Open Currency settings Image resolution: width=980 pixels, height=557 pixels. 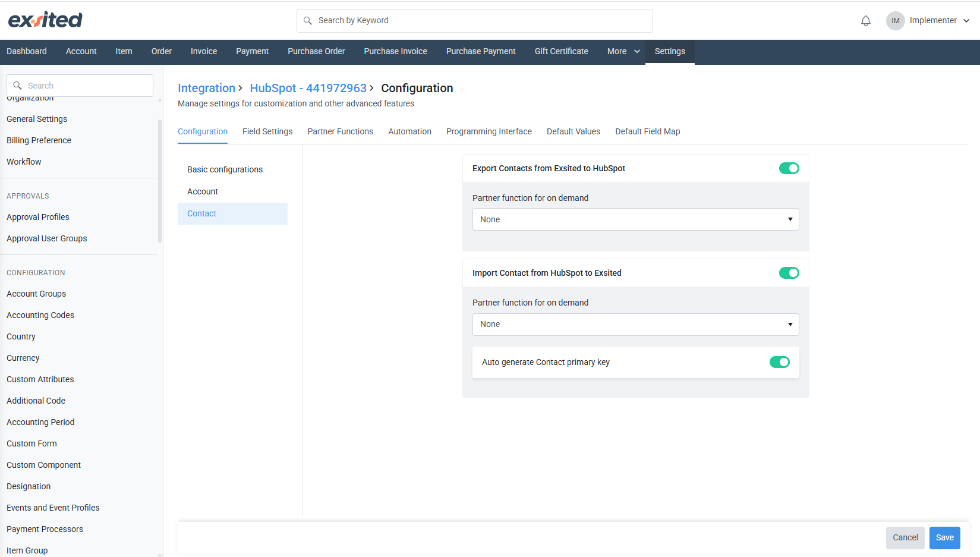pos(23,358)
